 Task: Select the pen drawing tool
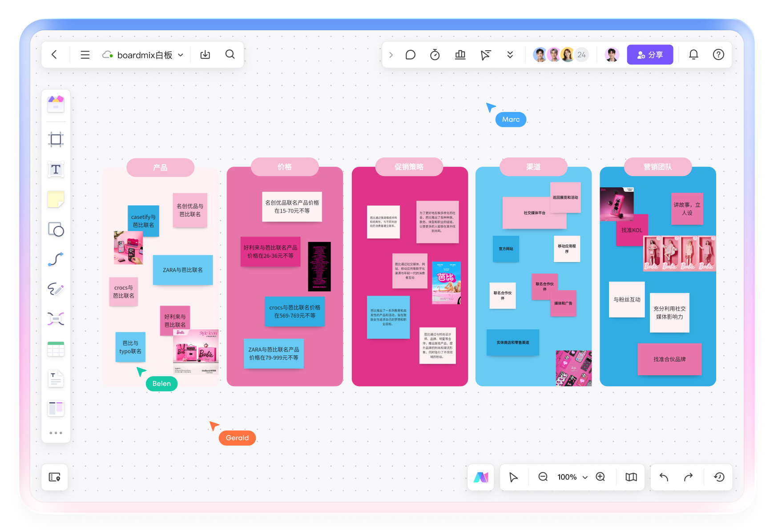coord(56,289)
